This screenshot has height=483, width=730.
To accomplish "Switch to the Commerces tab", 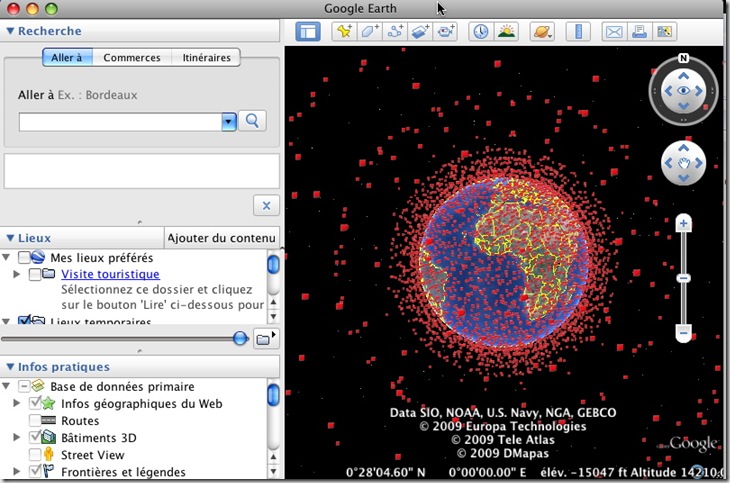I will (x=132, y=58).
